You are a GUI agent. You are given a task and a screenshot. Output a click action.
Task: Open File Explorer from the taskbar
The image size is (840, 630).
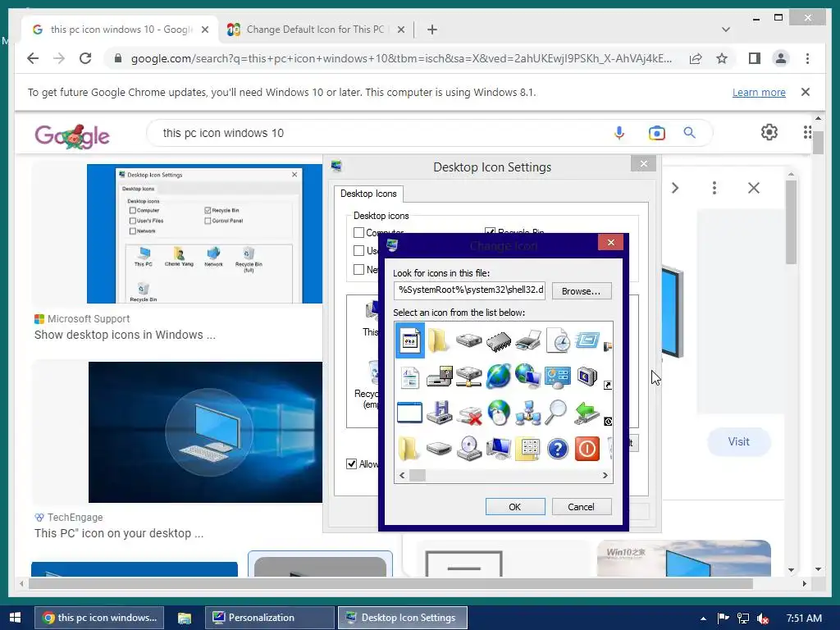tap(185, 618)
